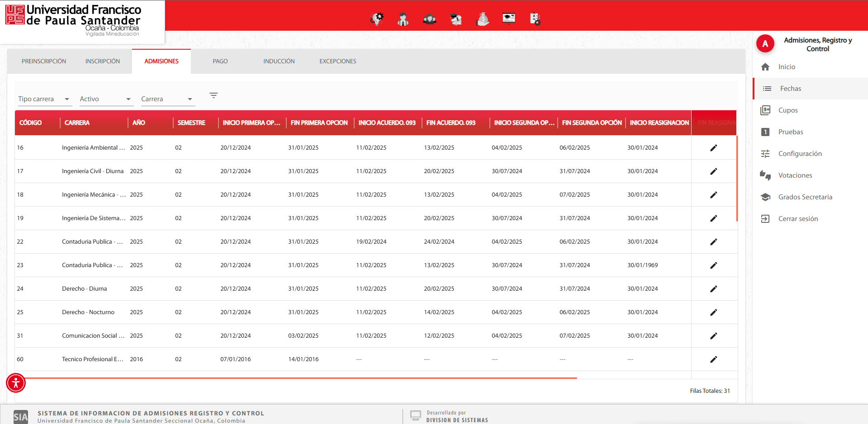Switch to the EXCEPCIONES tab
The image size is (868, 424).
pos(337,61)
